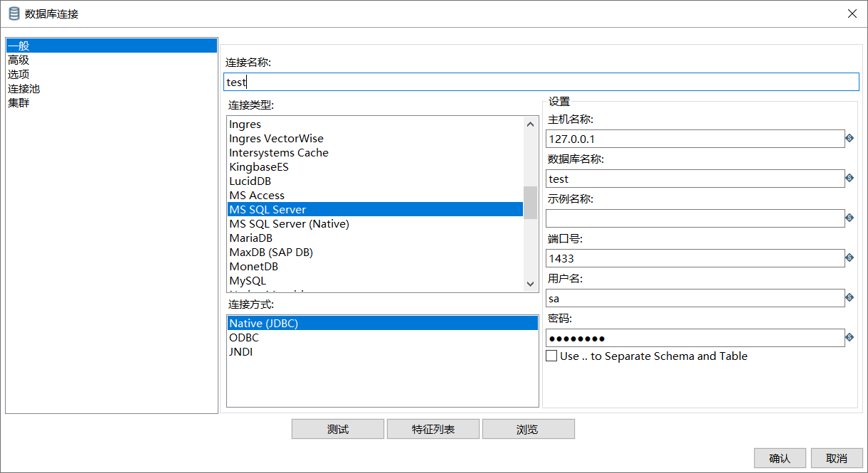This screenshot has height=473, width=868.
Task: Click variable icon beside 端口号 field
Action: [850, 257]
